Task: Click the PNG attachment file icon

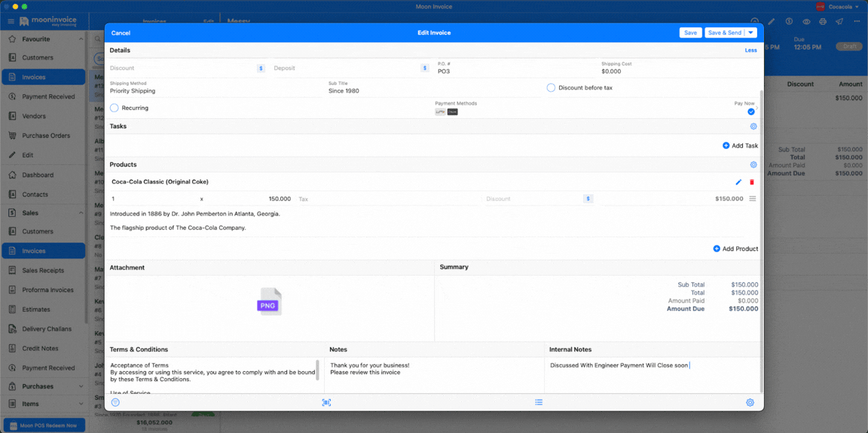Action: pos(270,301)
